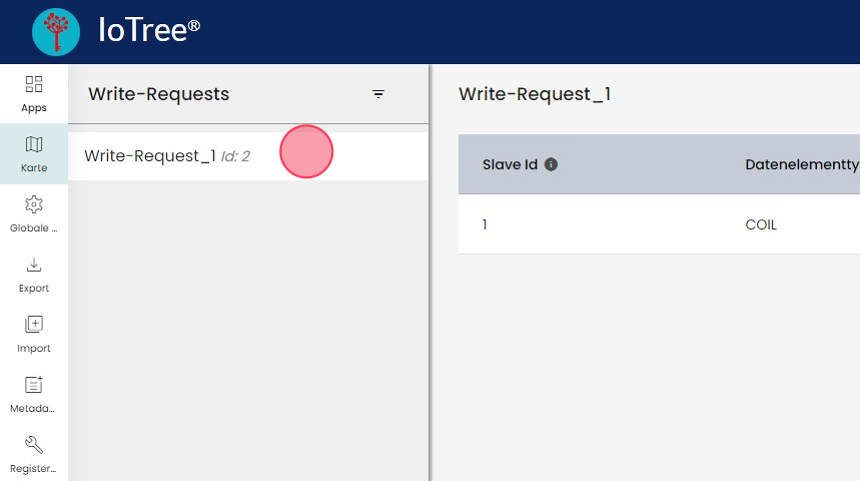The height and width of the screenshot is (481, 860).
Task: Open Globale settings gear icon
Action: coord(34,205)
